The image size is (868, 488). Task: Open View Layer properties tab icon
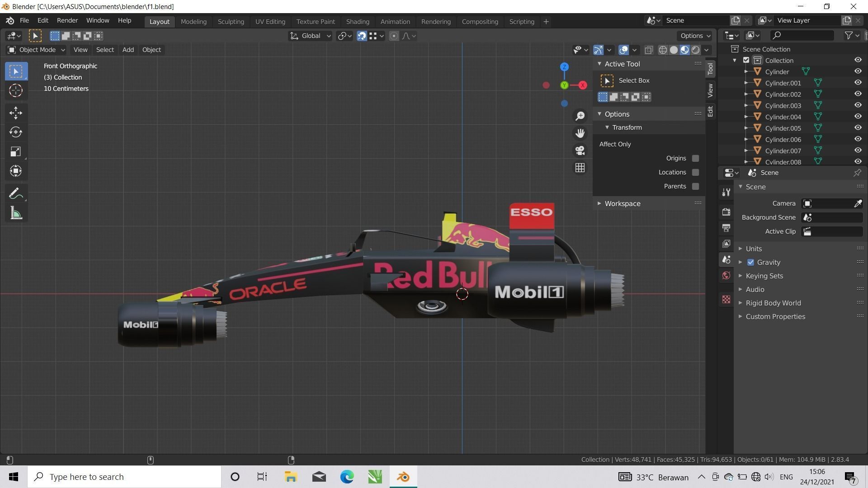tap(726, 244)
